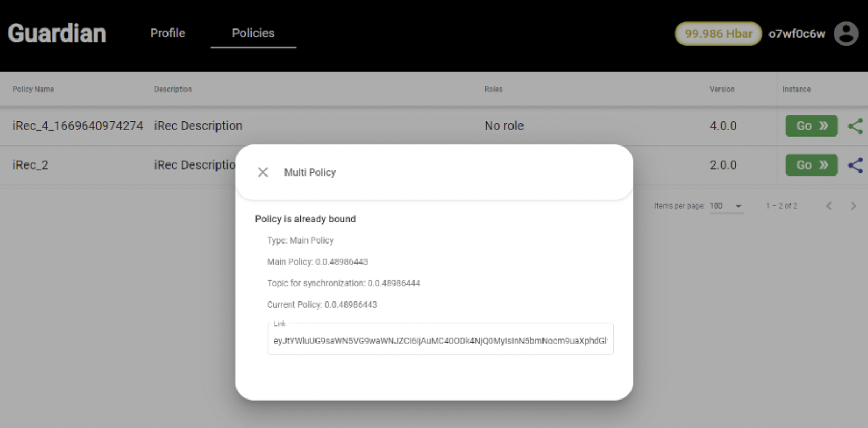Go to next page of policies

[x=853, y=206]
